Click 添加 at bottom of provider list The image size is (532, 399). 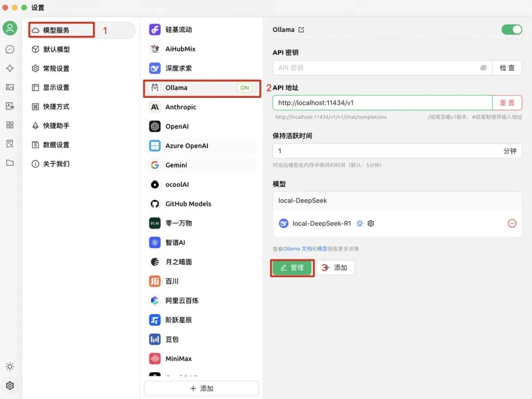[x=201, y=389]
